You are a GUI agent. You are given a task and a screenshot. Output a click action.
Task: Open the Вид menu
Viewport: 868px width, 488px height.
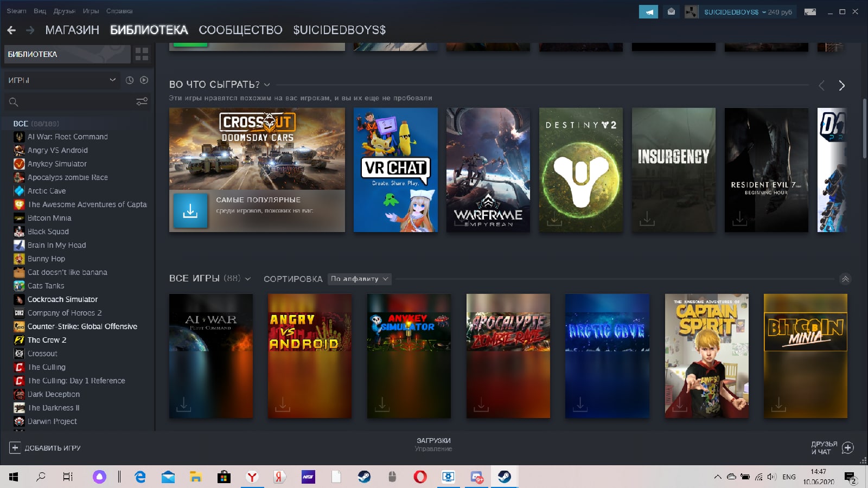(x=40, y=11)
